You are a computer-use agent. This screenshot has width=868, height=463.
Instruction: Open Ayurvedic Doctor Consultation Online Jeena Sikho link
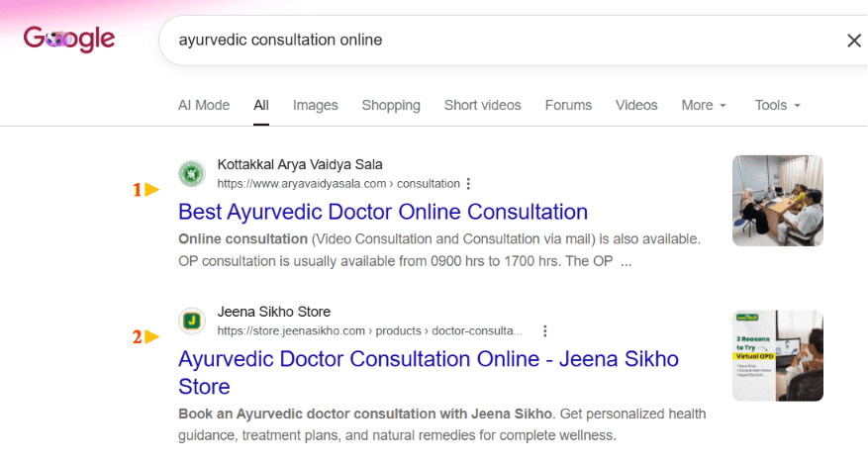click(429, 372)
